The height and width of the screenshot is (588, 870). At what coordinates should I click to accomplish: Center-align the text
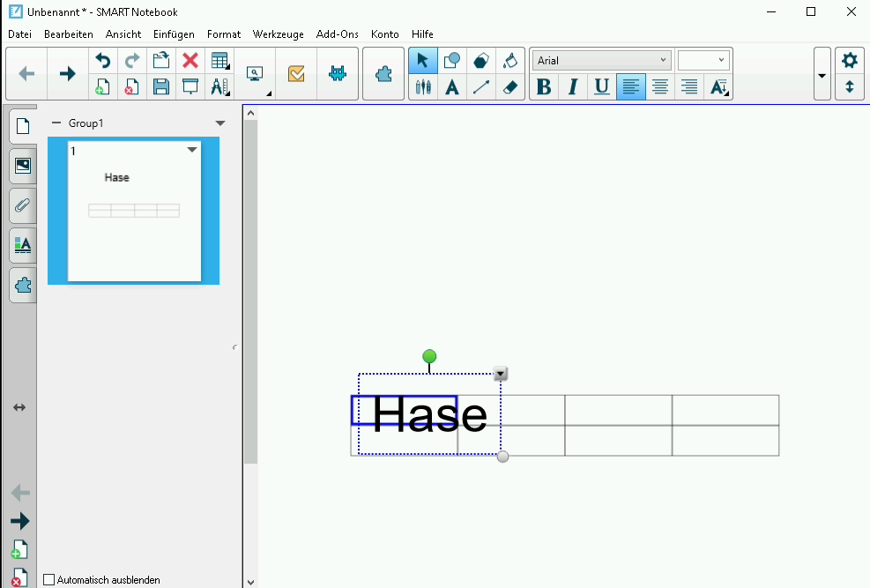(x=659, y=86)
